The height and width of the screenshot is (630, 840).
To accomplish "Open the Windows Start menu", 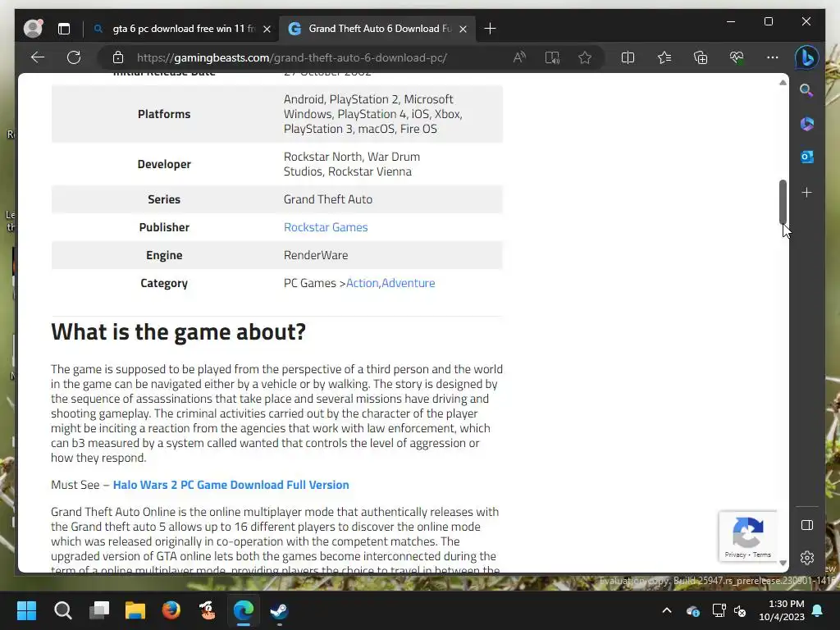I will point(26,610).
